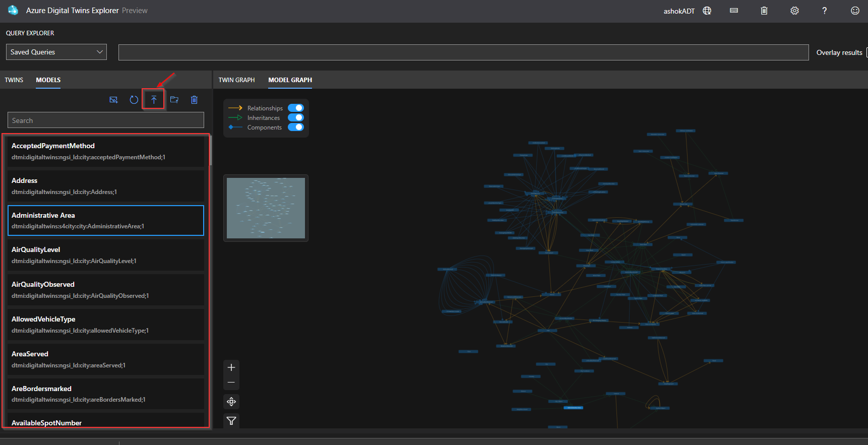The image size is (868, 445).
Task: Refresh the models list
Action: tap(134, 100)
